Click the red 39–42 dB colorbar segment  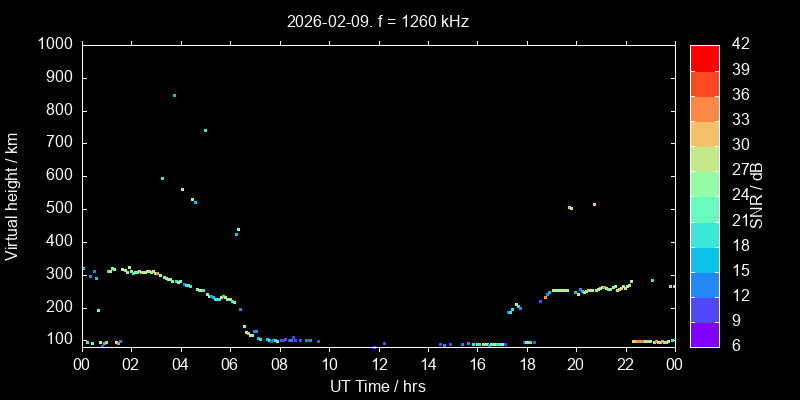point(704,58)
